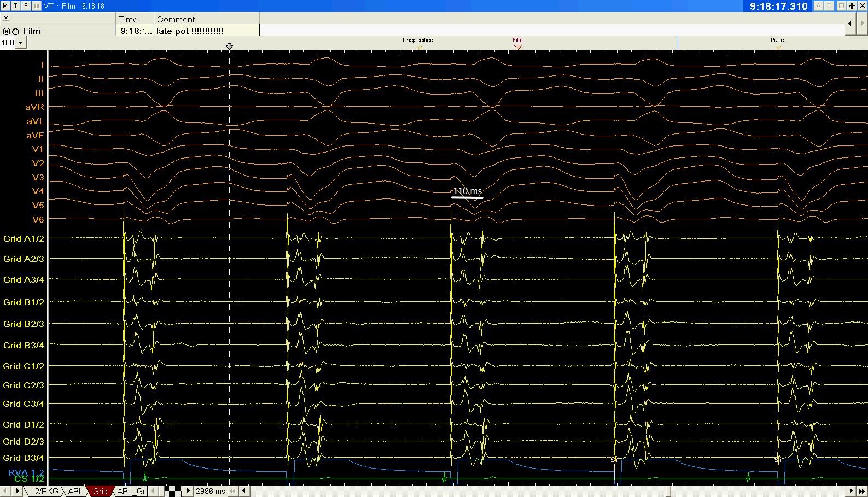Click the split-pane icon in title bar
The width and height of the screenshot is (868, 497).
[852, 6]
